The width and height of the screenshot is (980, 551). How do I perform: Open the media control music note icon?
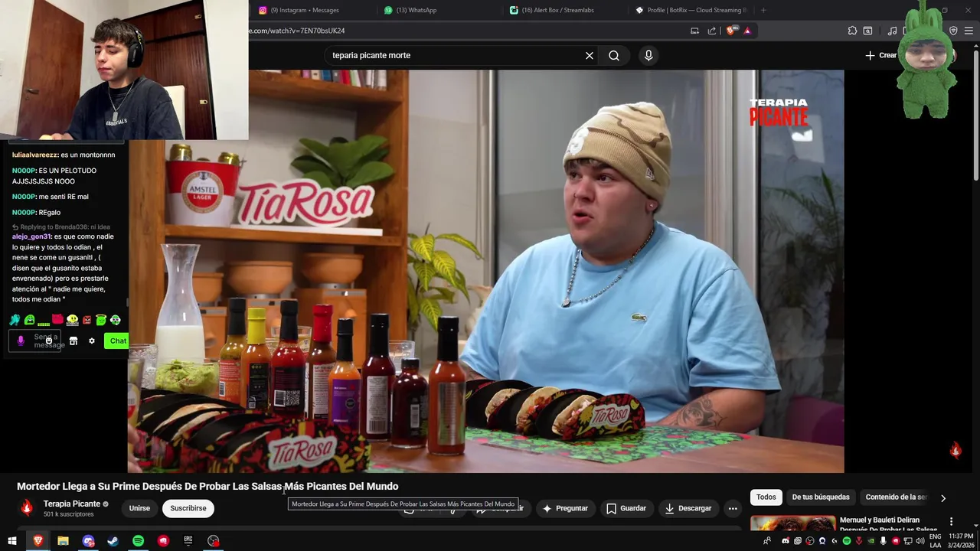pos(892,31)
